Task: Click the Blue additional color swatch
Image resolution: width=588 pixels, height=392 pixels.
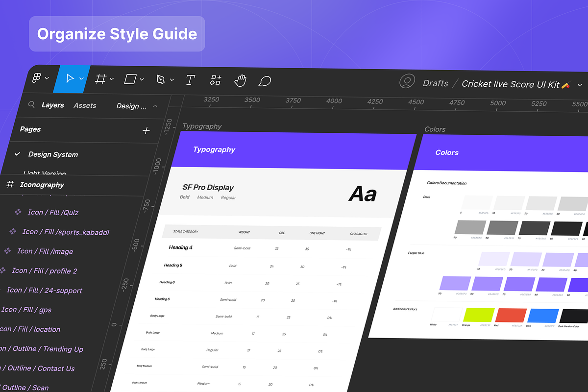Action: point(543,316)
